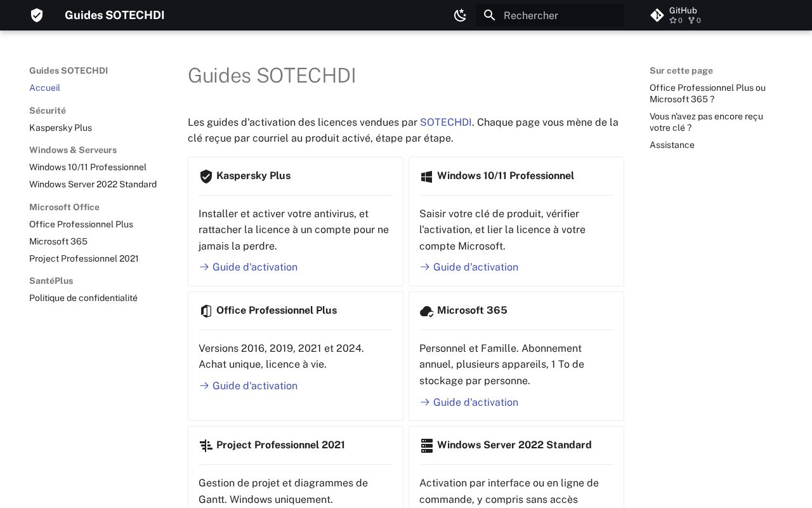The image size is (812, 508).
Task: Click the arrow icon in the Kaspersky Plus card
Action: 204,267
